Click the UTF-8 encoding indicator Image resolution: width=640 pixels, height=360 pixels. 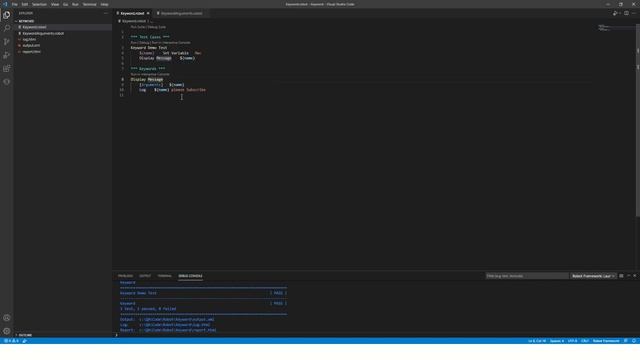click(x=572, y=341)
